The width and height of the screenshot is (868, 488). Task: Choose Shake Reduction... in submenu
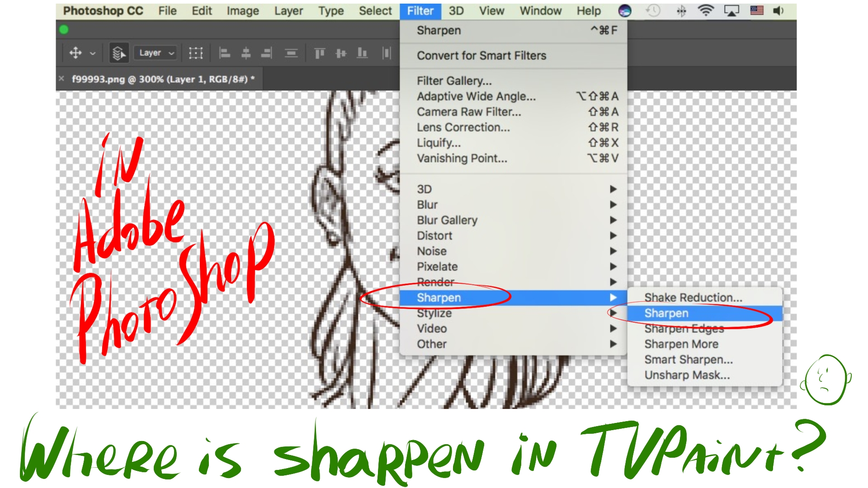point(705,298)
